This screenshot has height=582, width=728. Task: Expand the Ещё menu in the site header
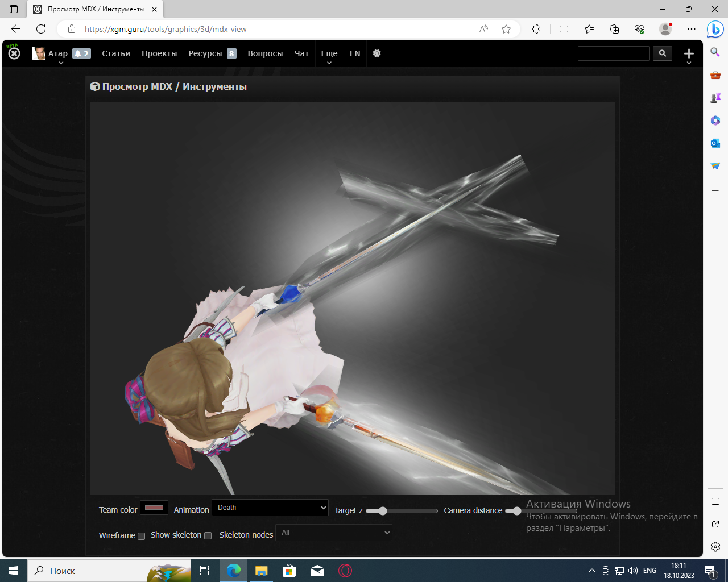[x=329, y=53]
